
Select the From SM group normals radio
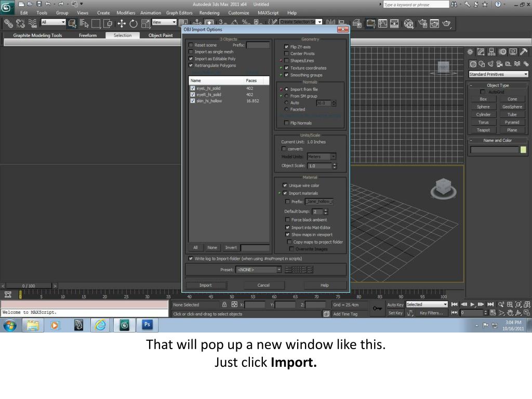(287, 96)
